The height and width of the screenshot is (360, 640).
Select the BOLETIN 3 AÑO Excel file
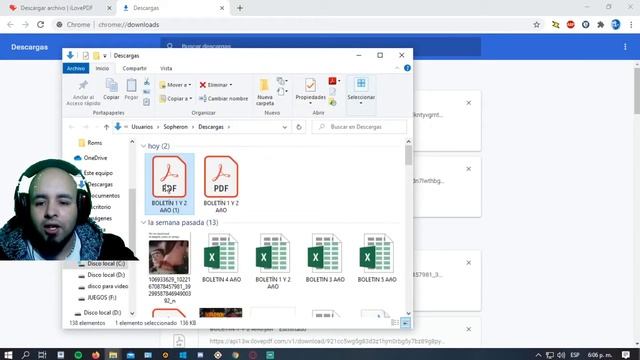(325, 258)
